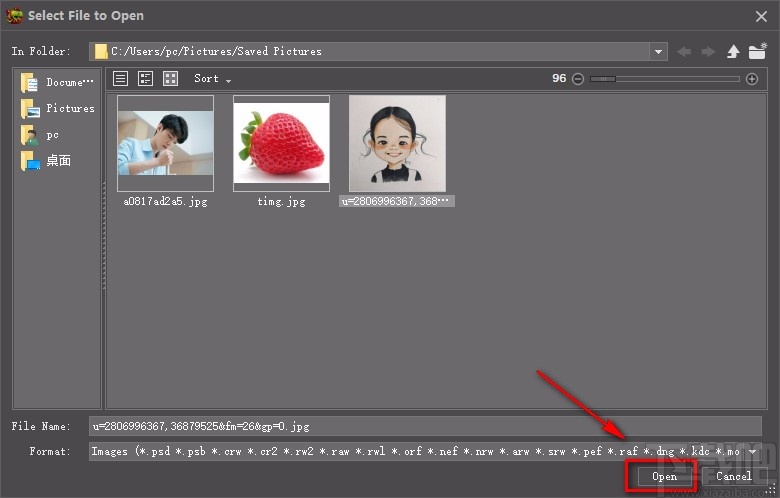The image size is (780, 498).
Task: Go forward with the right arrow
Action: [708, 51]
